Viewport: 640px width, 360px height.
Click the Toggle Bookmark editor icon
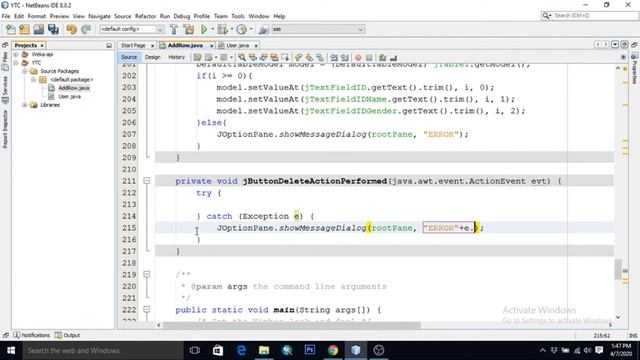tap(320, 58)
